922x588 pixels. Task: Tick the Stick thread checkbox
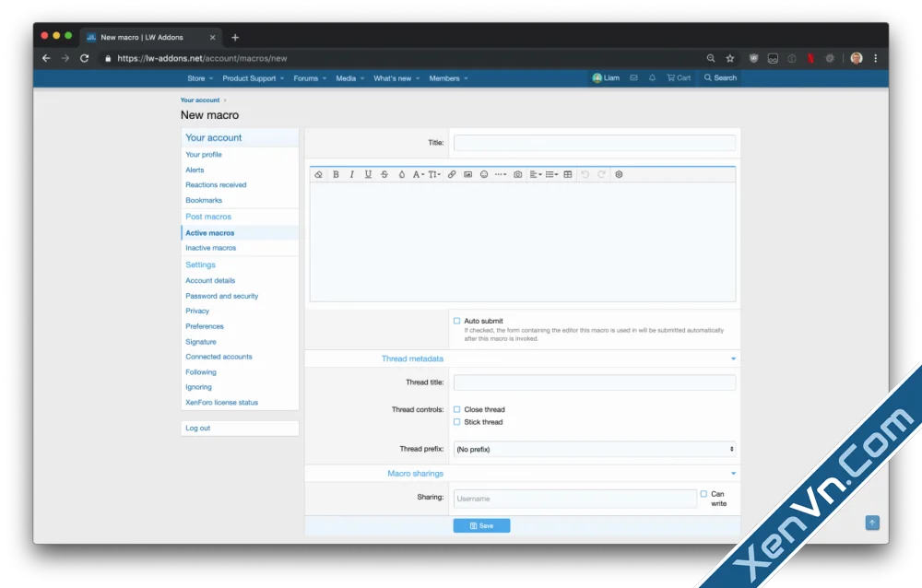456,422
